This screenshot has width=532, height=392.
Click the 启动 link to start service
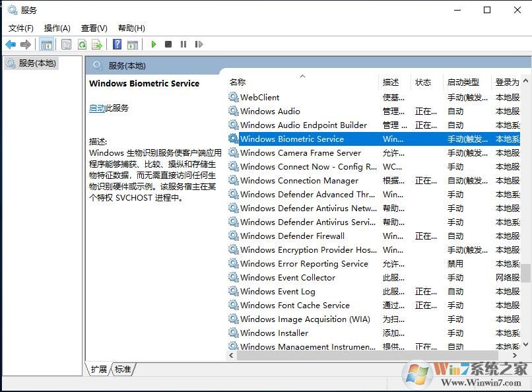pos(97,108)
